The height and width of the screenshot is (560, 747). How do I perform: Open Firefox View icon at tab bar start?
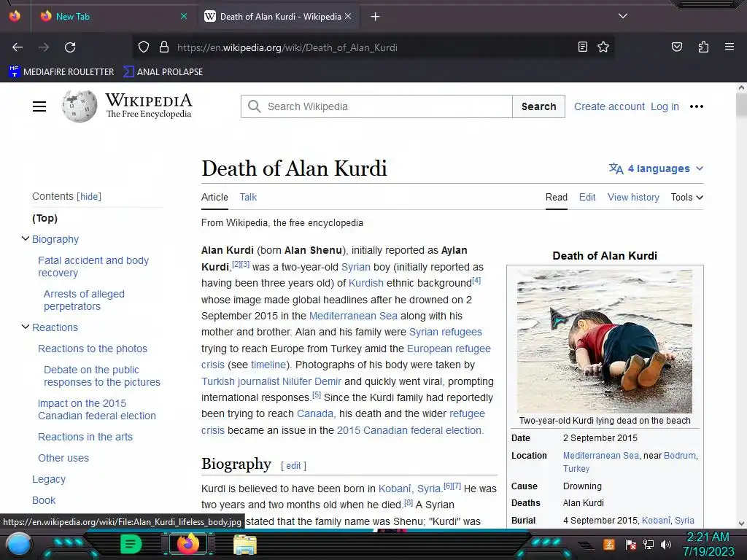coord(15,16)
